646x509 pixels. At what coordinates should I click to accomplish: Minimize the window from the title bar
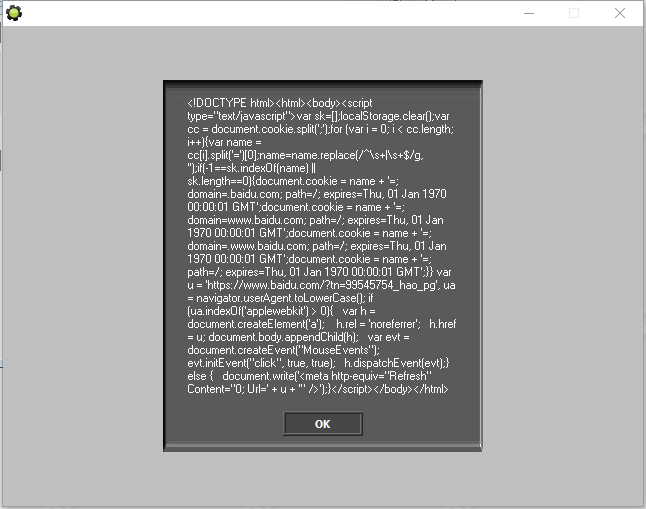529,13
